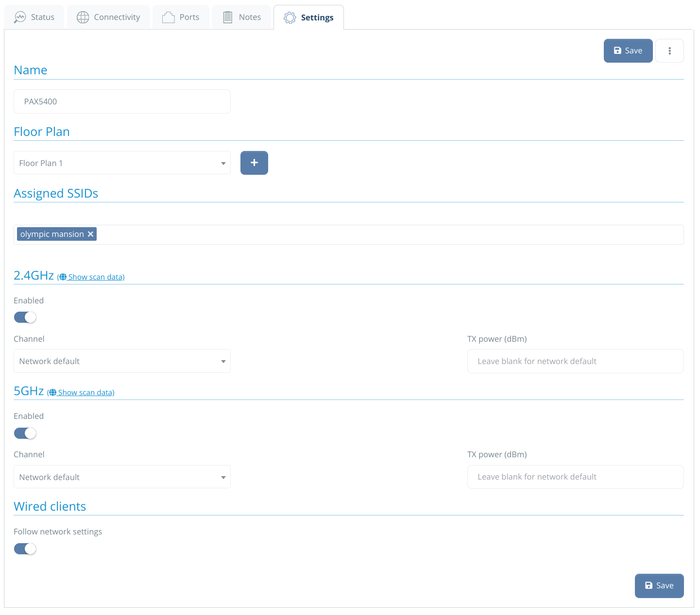Turn off the 5GHz Enabled switch
Screen dimensions: 700x615
click(25, 433)
